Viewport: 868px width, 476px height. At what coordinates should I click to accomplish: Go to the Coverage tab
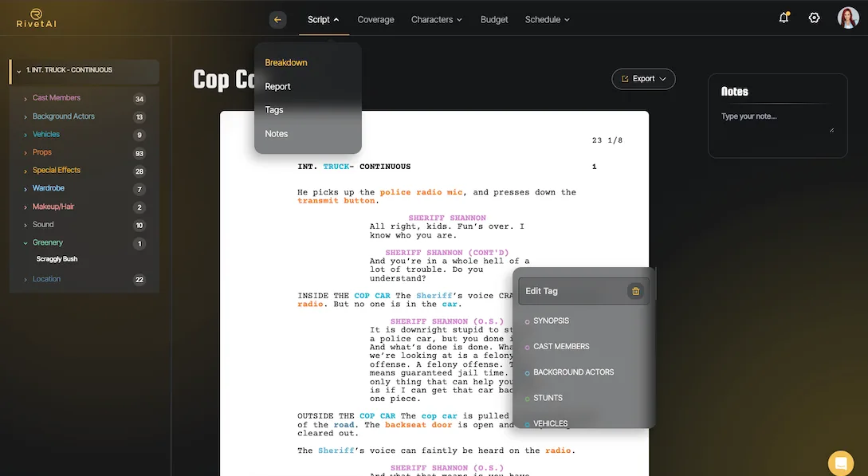pyautogui.click(x=375, y=19)
